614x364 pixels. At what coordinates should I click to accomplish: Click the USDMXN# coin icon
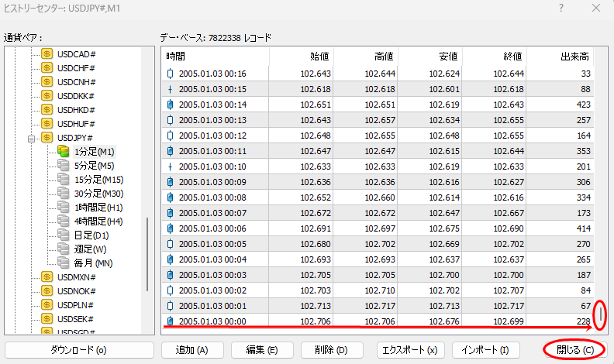point(47,277)
